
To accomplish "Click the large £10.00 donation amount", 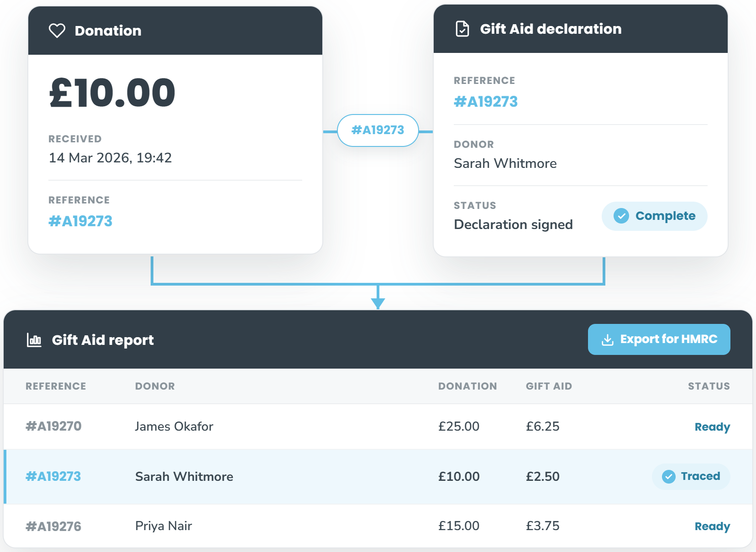I will [112, 93].
